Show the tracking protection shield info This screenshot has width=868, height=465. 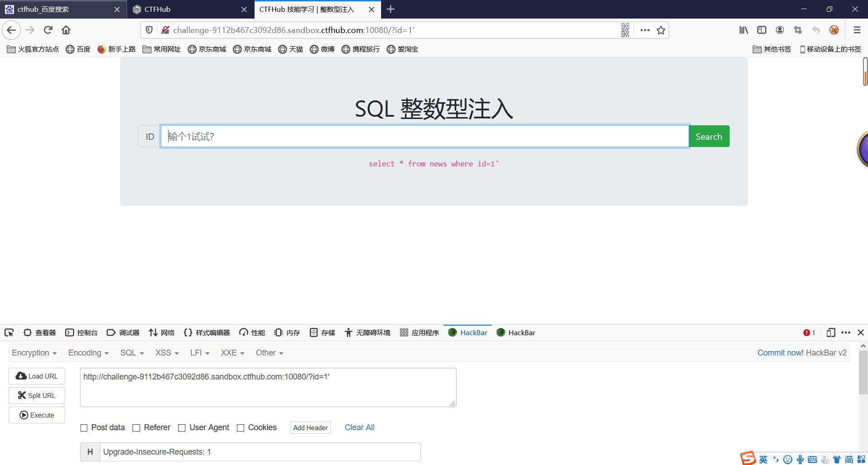tap(149, 30)
